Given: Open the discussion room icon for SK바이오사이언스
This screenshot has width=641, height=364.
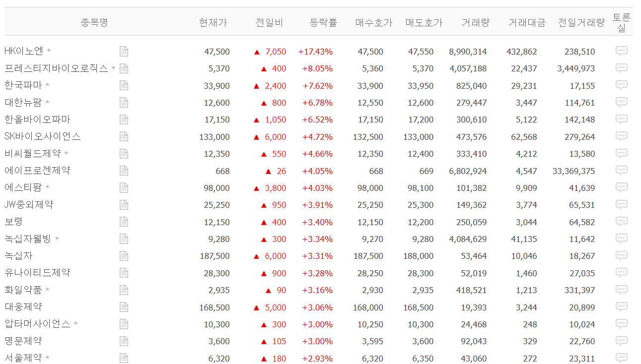Looking at the screenshot, I should (x=622, y=136).
